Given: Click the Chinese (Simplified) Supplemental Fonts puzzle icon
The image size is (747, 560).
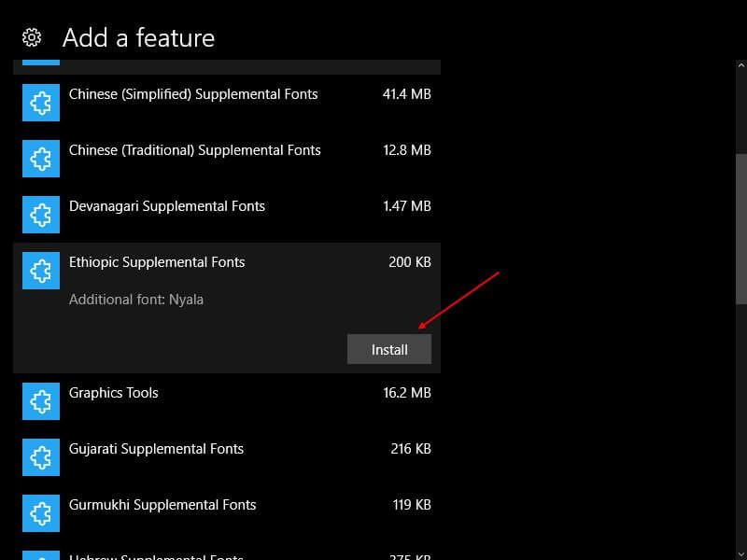Looking at the screenshot, I should [41, 103].
